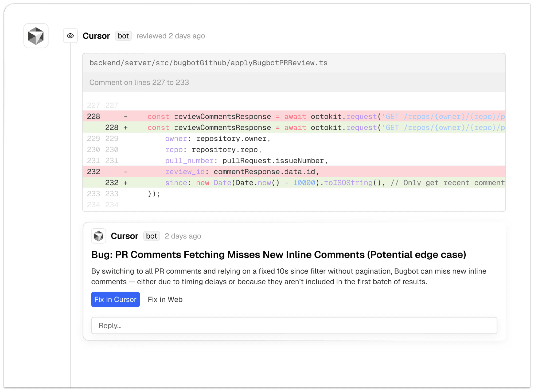Click the 'reviewed 2 days ago' timestamp

170,36
